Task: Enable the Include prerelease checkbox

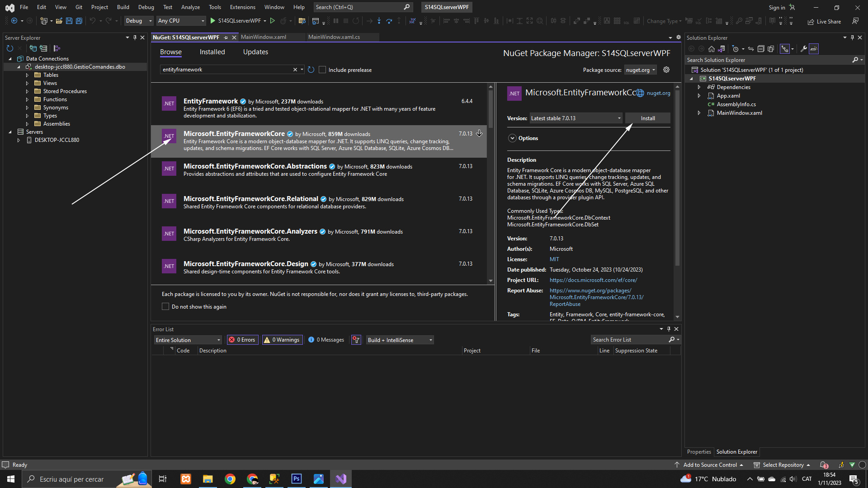Action: pyautogui.click(x=322, y=70)
